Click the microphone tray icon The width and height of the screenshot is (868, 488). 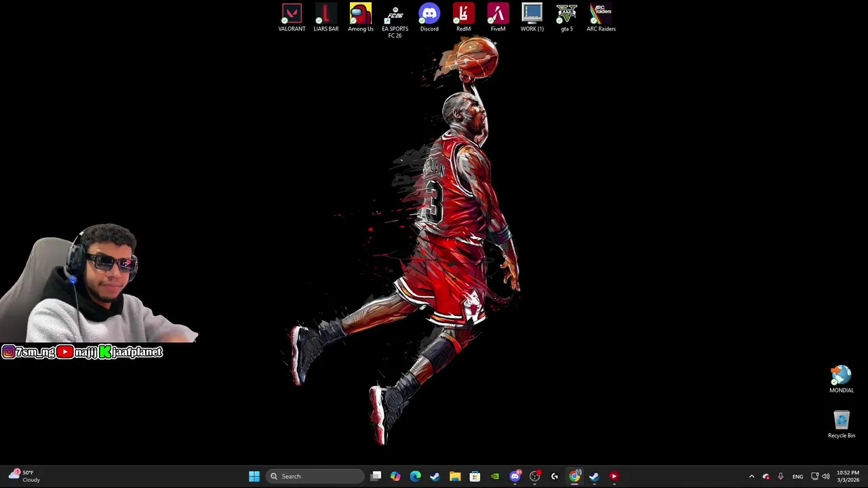(781, 476)
